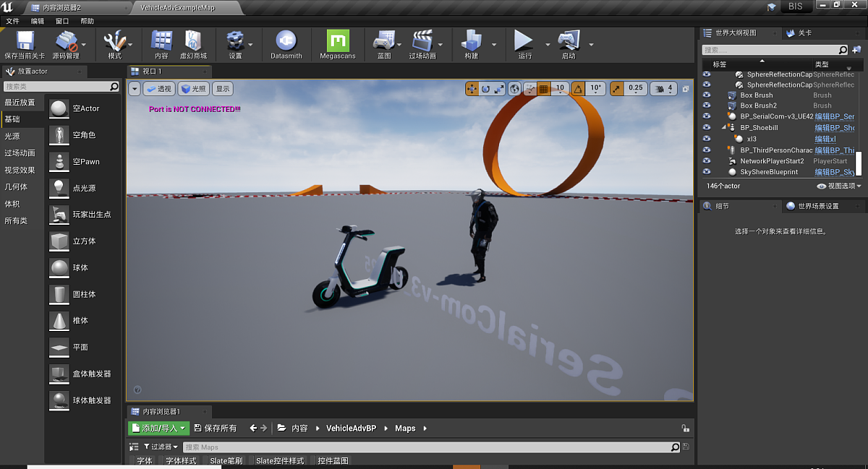Open the Settings (设置) toolbar icon
868x469 pixels.
click(235, 41)
